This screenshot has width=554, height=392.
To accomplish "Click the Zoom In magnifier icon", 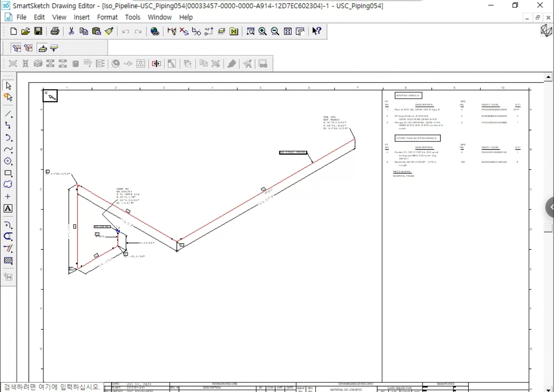I will [263, 31].
